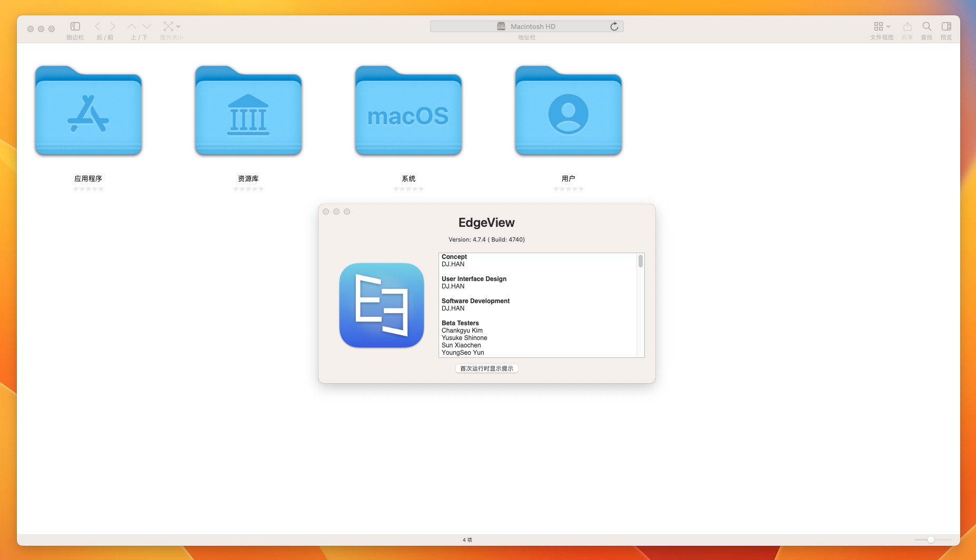Click the thumbnail size slider knob
Viewport: 976px width, 560px height.
931,540
